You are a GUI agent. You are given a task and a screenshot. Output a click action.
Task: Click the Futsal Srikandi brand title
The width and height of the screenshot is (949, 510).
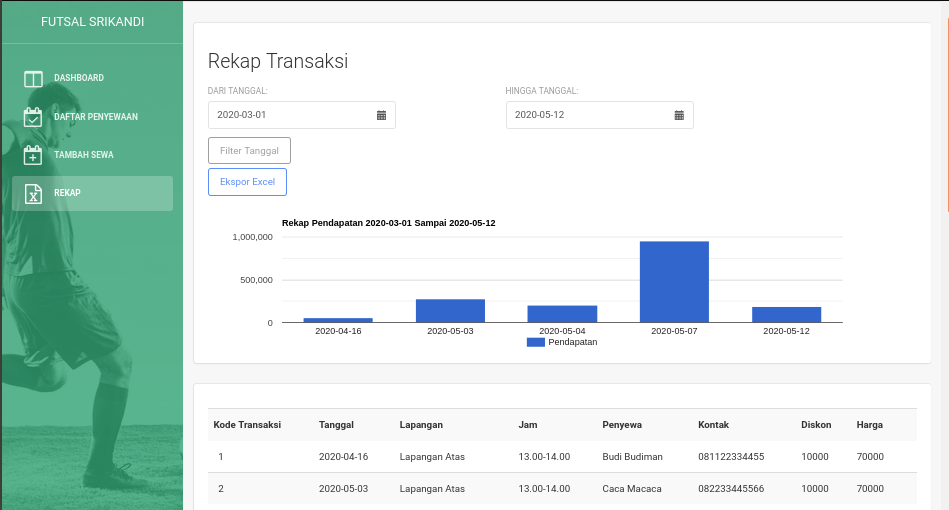(92, 22)
